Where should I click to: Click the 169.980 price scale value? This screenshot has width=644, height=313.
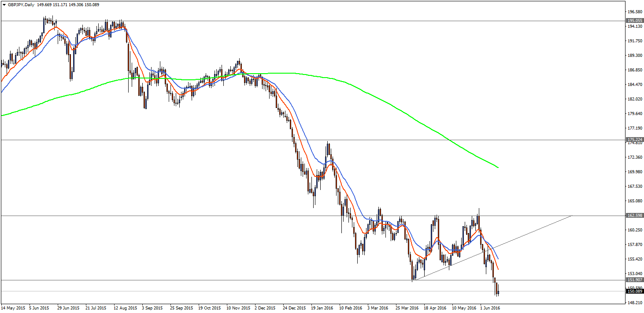pyautogui.click(x=635, y=172)
